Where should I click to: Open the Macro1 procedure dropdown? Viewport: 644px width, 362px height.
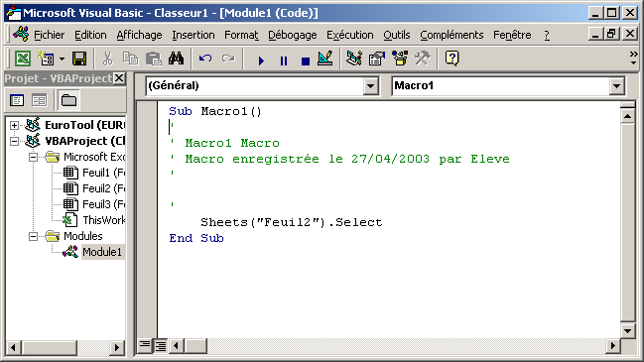[616, 86]
